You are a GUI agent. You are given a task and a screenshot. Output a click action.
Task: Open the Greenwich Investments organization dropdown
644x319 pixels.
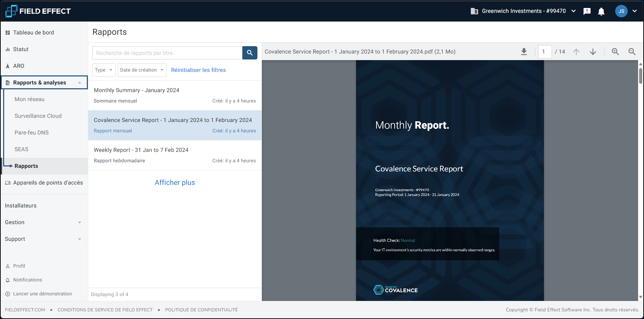(x=523, y=11)
